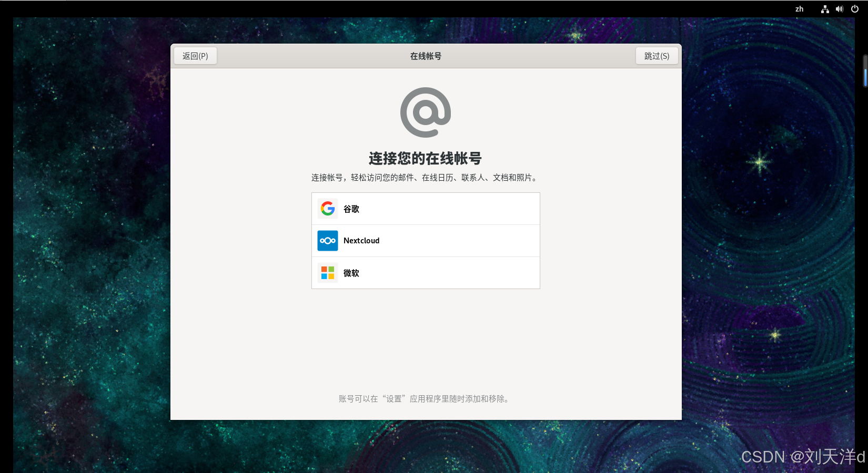Click the 返回(P) back button
Viewport: 868px width, 473px height.
195,56
